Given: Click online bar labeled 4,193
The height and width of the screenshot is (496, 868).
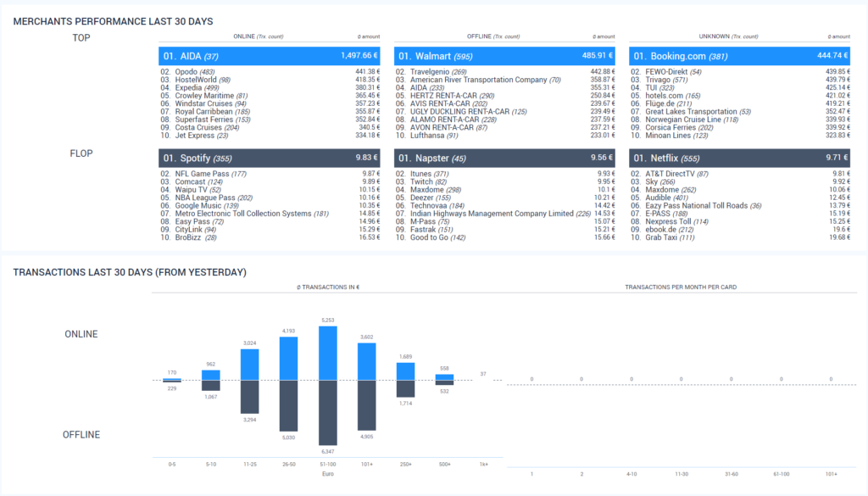Looking at the screenshot, I should coord(288,359).
